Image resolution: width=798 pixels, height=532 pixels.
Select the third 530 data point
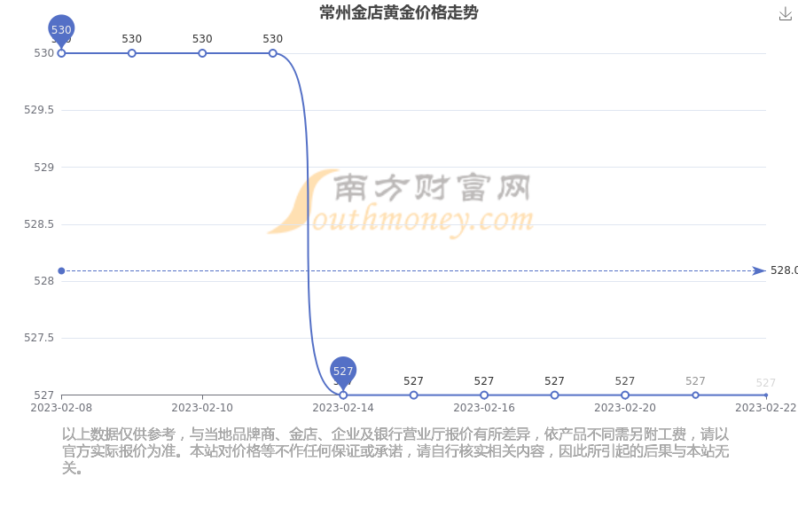[x=202, y=53]
